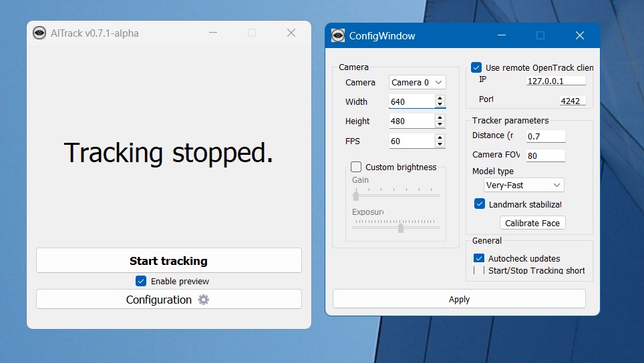Expand the Very-Fast model type dropdown
The height and width of the screenshot is (363, 644).
(x=524, y=185)
